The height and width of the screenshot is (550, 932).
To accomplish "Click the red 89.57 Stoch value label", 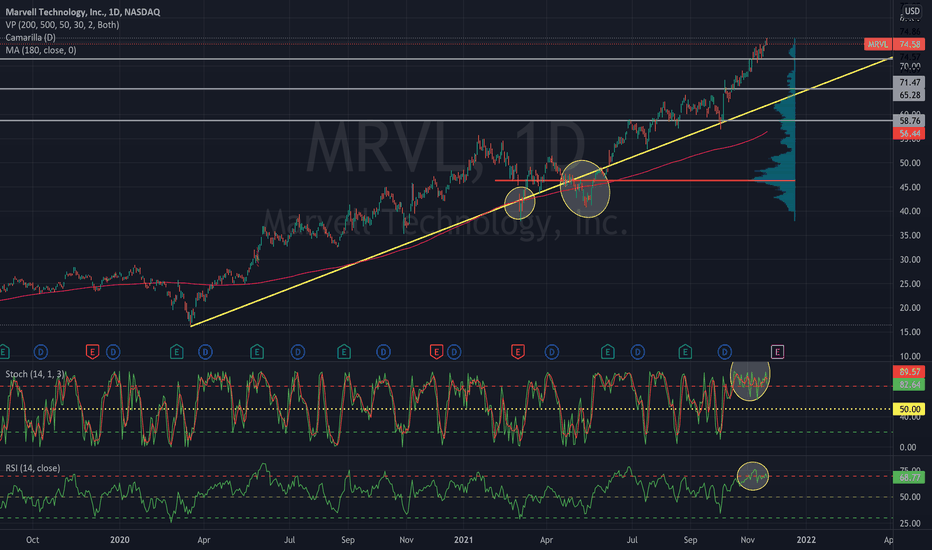I will coord(909,372).
